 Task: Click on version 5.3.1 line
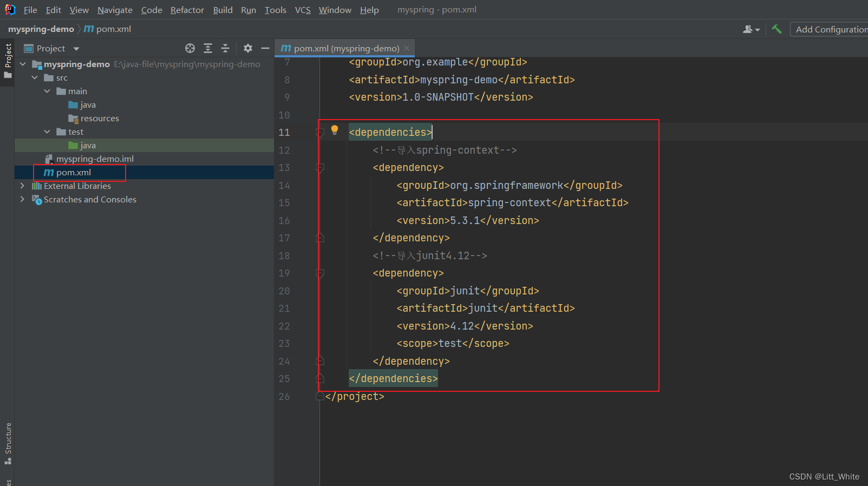[x=468, y=220]
